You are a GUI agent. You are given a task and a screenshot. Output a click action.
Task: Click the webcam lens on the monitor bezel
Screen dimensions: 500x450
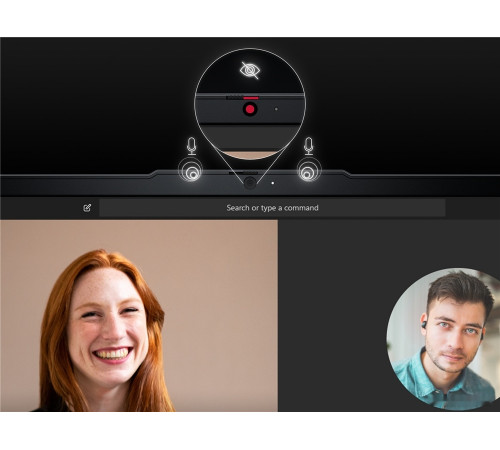tap(250, 183)
